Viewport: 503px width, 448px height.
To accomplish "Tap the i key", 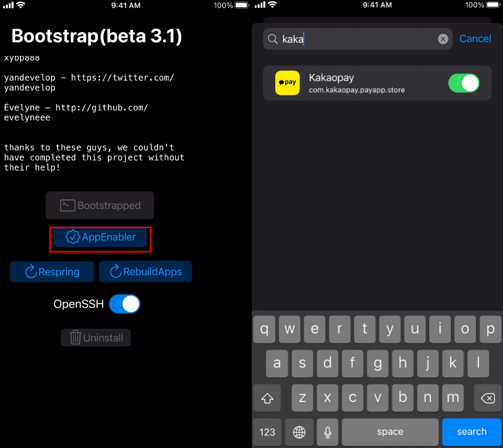I will (x=440, y=329).
